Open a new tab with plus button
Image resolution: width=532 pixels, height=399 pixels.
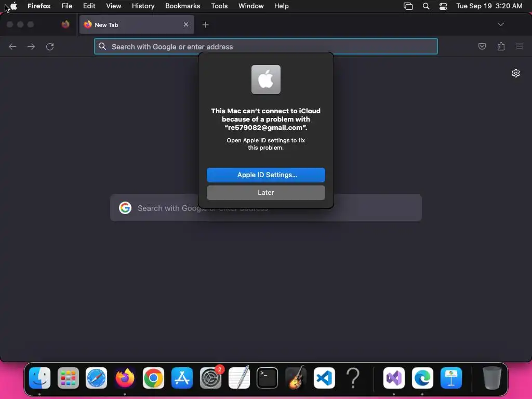205,25
